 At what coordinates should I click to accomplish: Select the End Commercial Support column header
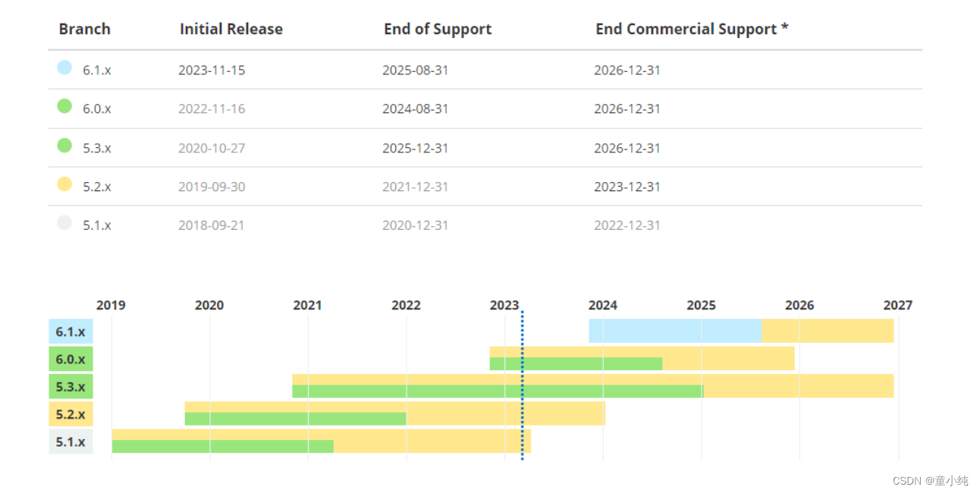692,29
